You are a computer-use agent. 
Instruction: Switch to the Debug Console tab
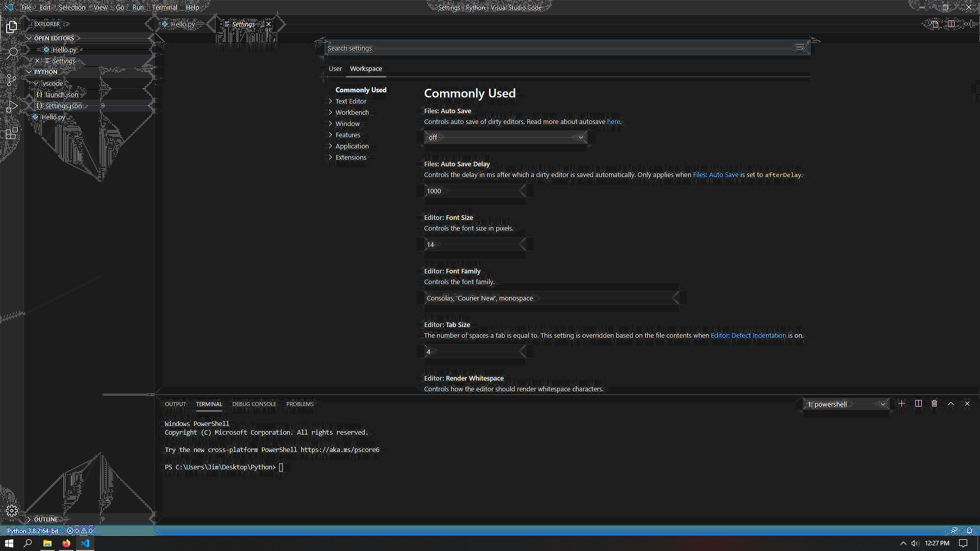[x=254, y=404]
